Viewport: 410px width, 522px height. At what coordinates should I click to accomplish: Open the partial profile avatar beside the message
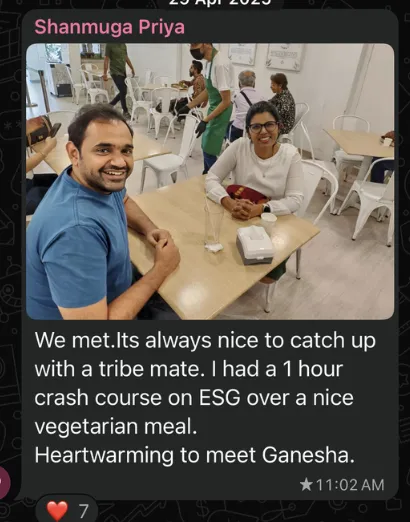tap(5, 481)
